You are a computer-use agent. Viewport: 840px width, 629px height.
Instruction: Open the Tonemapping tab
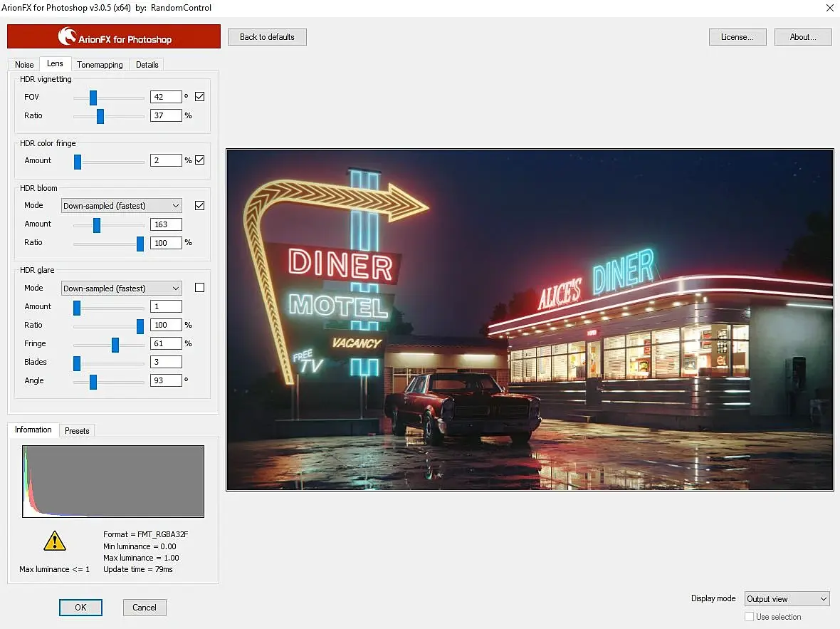100,65
